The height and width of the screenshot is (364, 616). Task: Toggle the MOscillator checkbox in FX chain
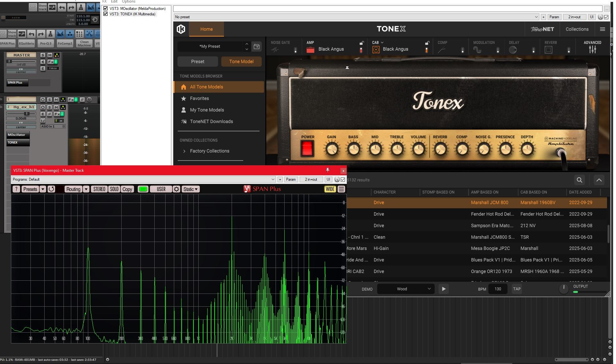(106, 9)
